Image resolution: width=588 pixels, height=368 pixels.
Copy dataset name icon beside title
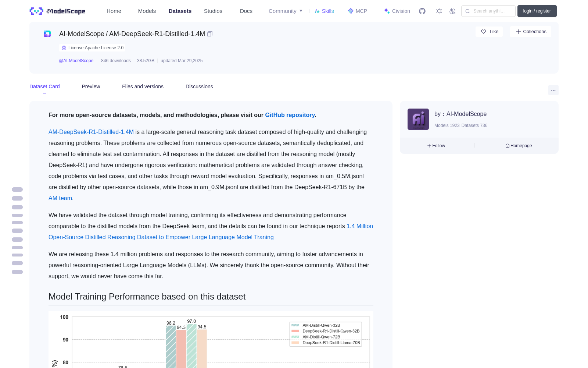point(210,34)
